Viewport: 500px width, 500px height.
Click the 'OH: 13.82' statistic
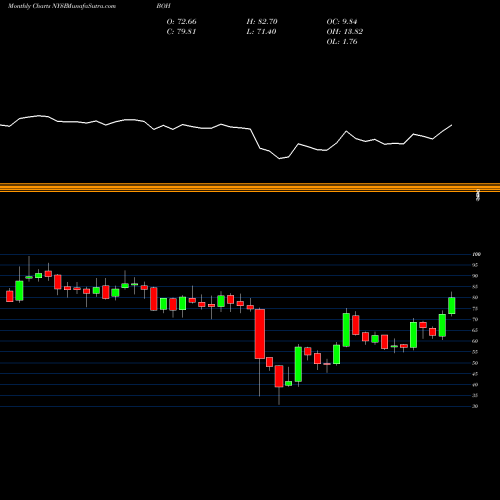tap(345, 32)
